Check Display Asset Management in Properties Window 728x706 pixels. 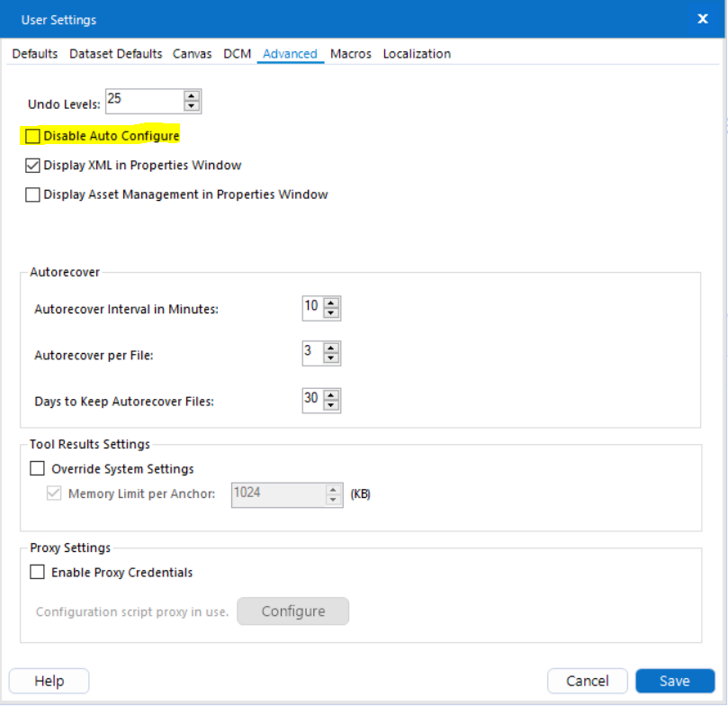(33, 195)
